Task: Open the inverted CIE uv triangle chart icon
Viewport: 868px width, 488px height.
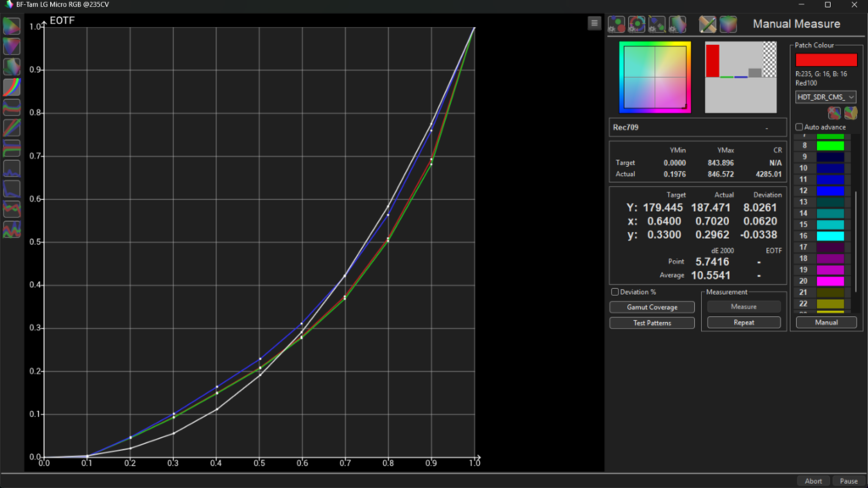Action: (12, 47)
